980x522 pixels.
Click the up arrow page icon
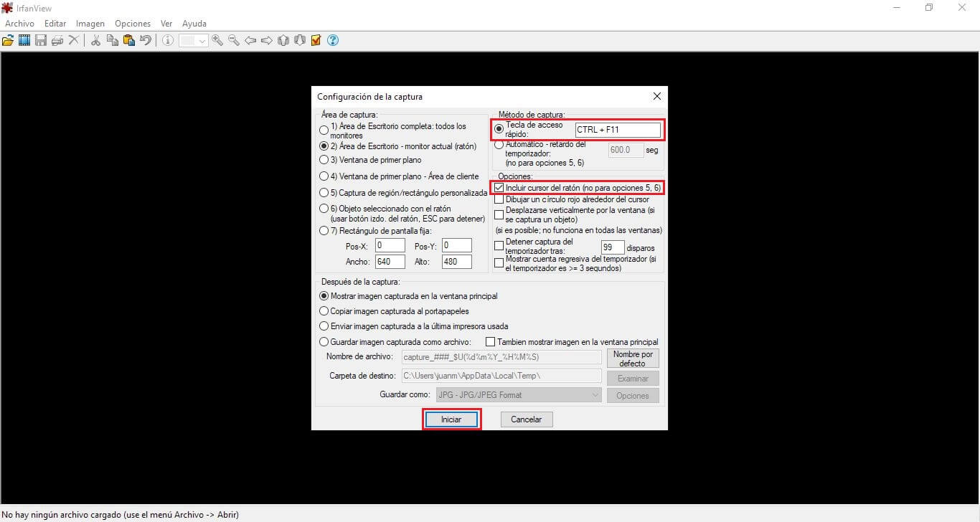[x=283, y=41]
